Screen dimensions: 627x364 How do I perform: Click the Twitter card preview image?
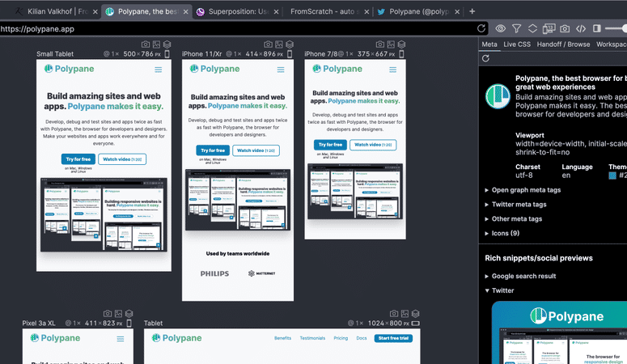pyautogui.click(x=559, y=332)
